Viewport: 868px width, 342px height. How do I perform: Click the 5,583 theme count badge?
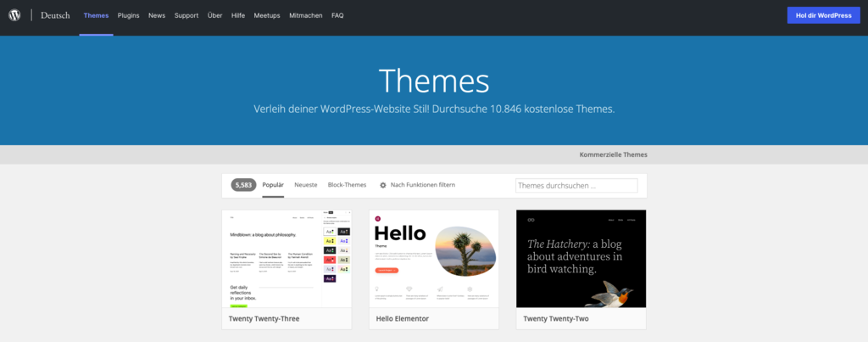[243, 185]
